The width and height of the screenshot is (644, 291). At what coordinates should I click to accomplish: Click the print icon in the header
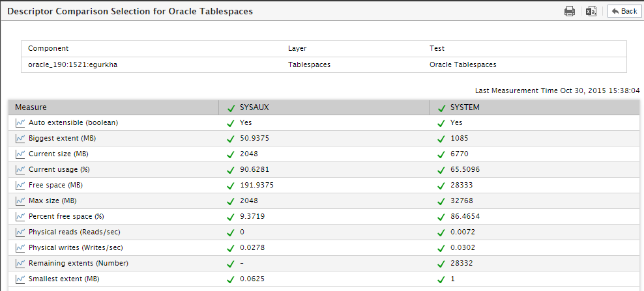570,11
